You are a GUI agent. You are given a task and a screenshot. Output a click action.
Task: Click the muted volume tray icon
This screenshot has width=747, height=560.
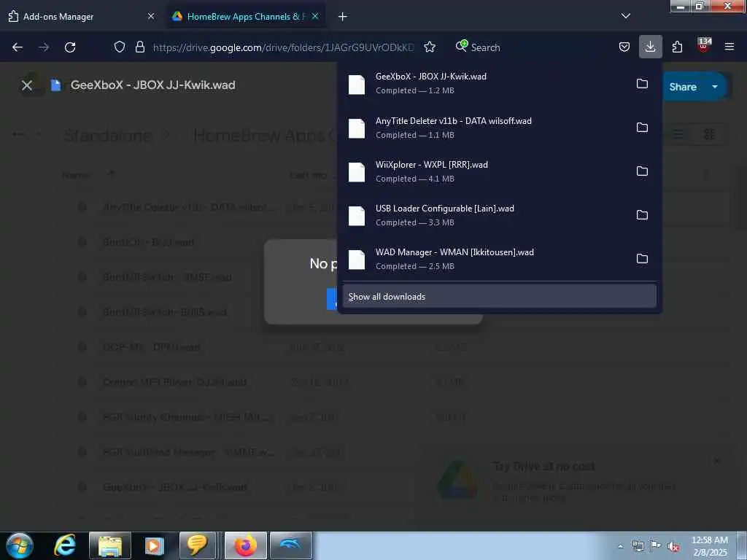click(x=673, y=546)
